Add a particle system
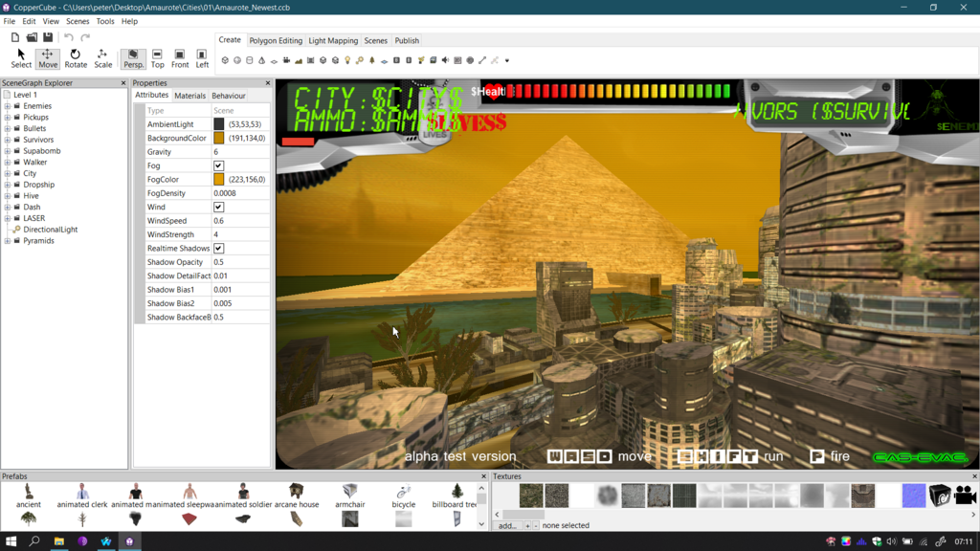Image resolution: width=980 pixels, height=551 pixels. pyautogui.click(x=421, y=60)
